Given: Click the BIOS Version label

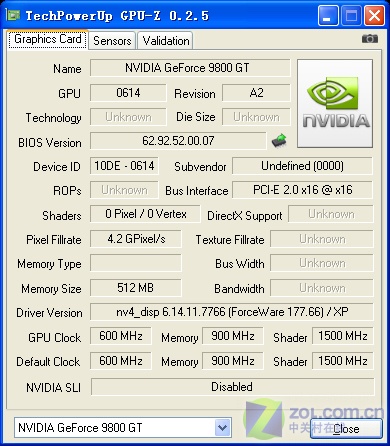Looking at the screenshot, I should [x=50, y=143].
